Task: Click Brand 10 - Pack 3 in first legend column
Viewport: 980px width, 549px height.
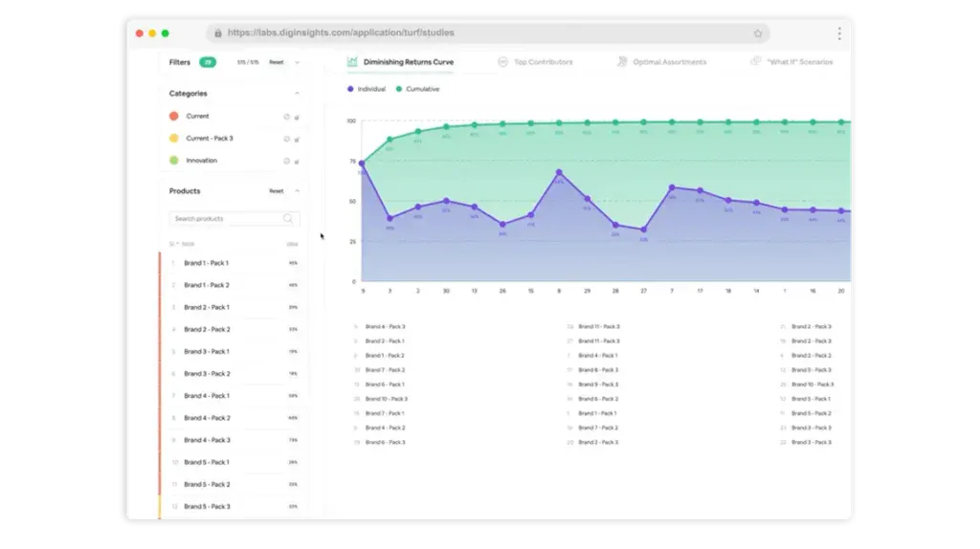Action: pos(387,399)
